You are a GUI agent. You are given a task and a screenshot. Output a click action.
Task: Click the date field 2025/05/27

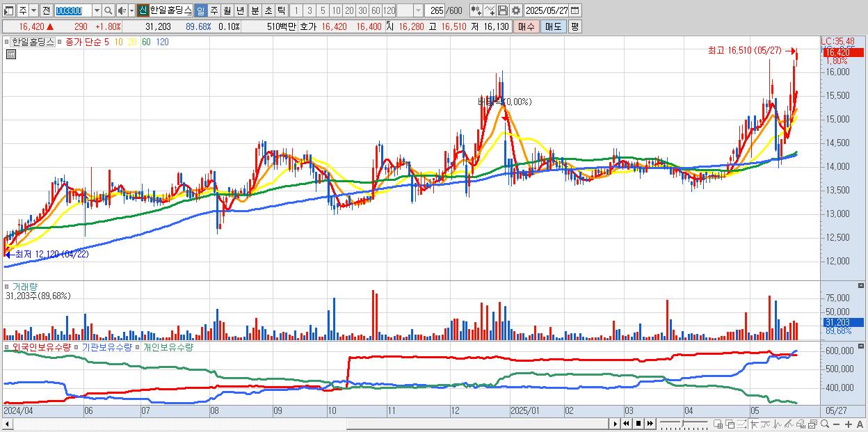coord(547,10)
